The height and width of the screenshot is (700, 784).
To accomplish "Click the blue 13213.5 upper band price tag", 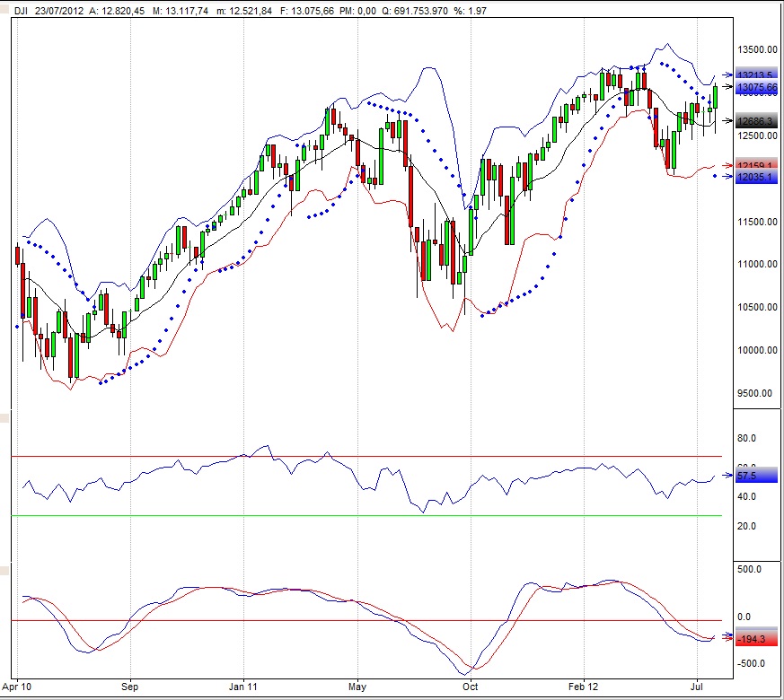I will pos(756,75).
